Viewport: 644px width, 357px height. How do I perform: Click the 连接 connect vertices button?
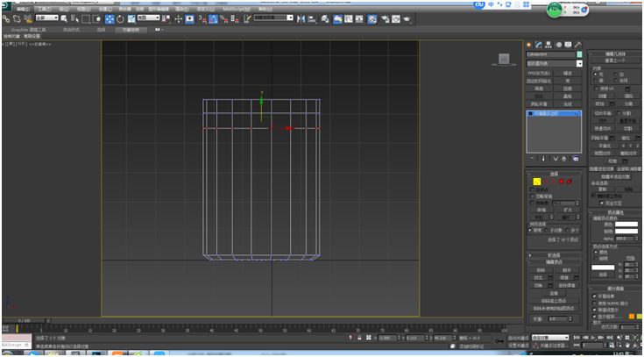tap(554, 293)
